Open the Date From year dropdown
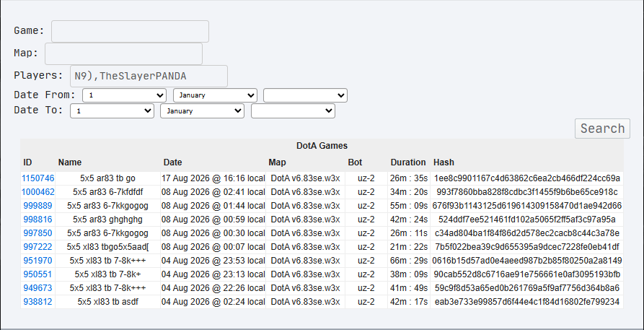644x330 pixels. click(x=305, y=95)
